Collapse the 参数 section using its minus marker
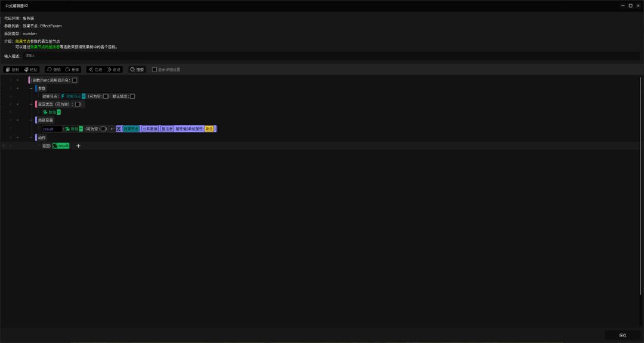 click(x=31, y=88)
